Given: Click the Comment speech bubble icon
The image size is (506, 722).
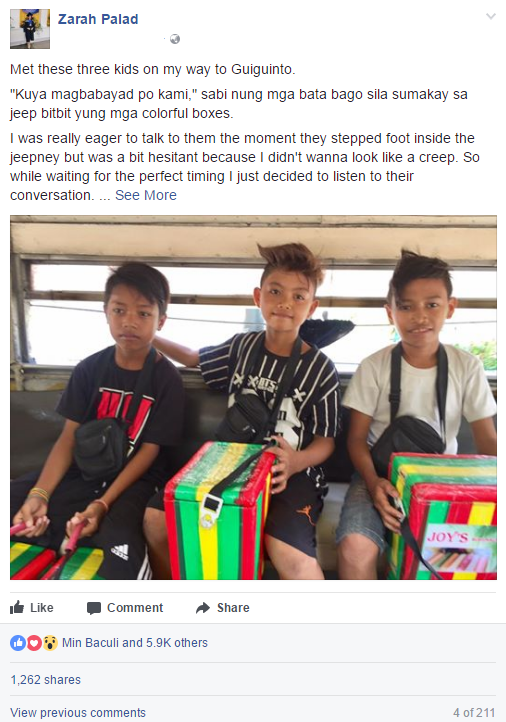Looking at the screenshot, I should pyautogui.click(x=94, y=608).
